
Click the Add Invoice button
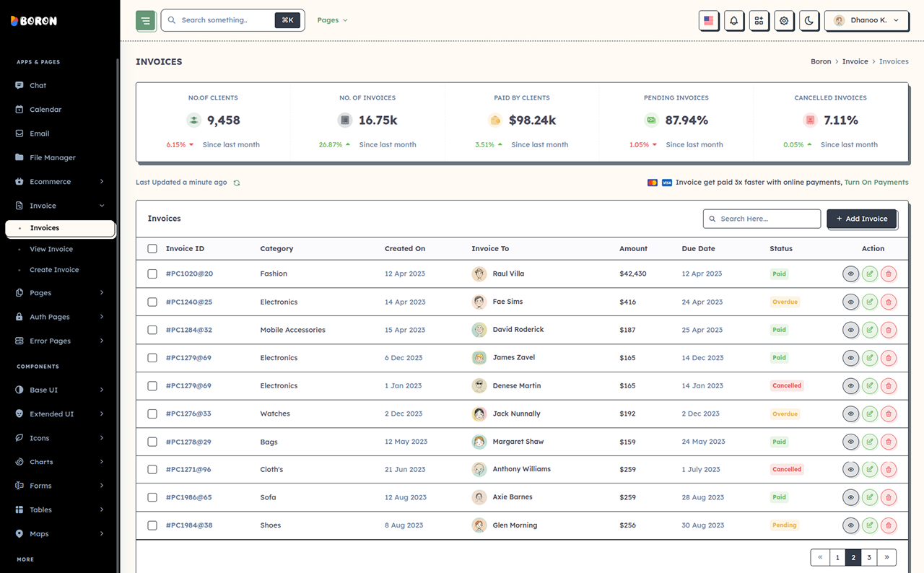[862, 219]
